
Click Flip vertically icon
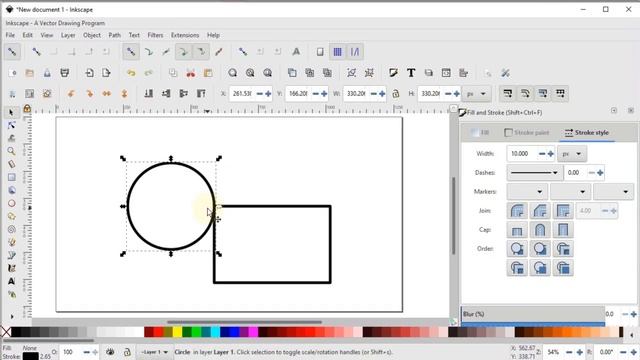(x=124, y=94)
